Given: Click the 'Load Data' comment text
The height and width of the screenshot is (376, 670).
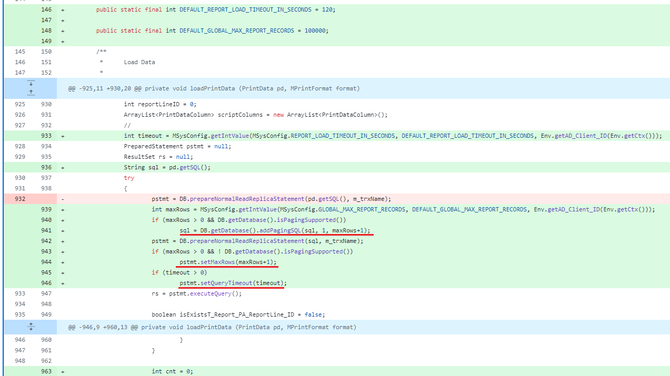Looking at the screenshot, I should pyautogui.click(x=139, y=62).
